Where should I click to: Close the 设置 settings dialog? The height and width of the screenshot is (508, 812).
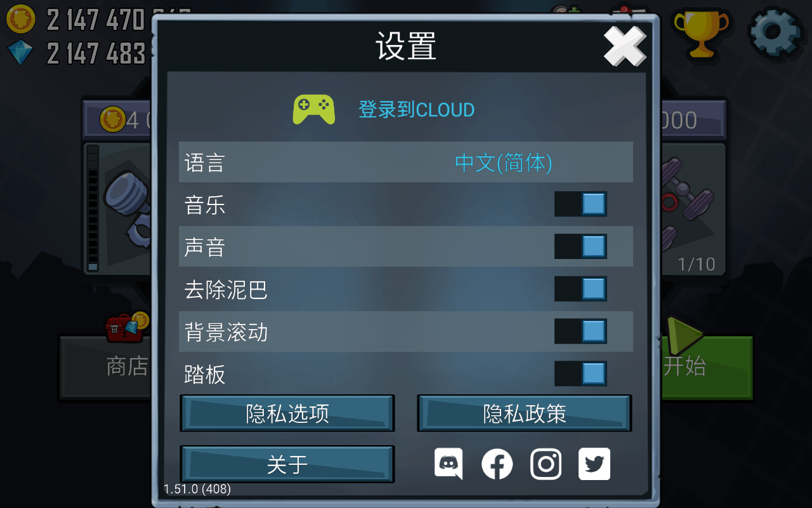625,46
